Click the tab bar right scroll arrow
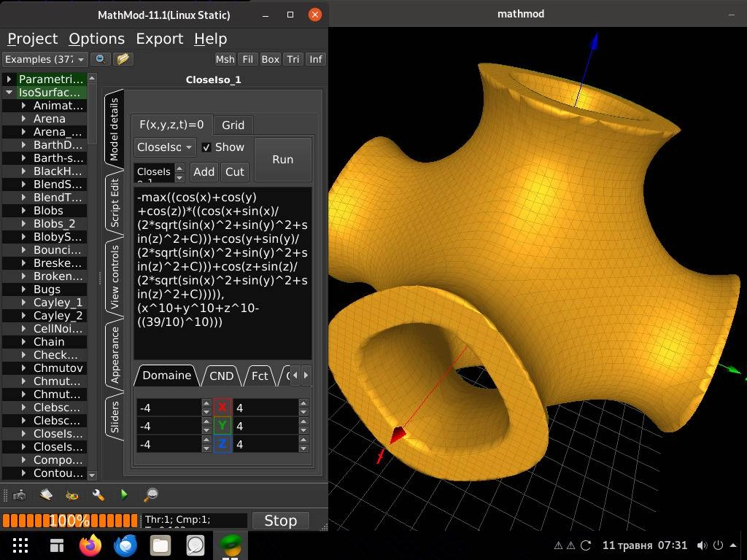The width and height of the screenshot is (747, 560). [306, 376]
